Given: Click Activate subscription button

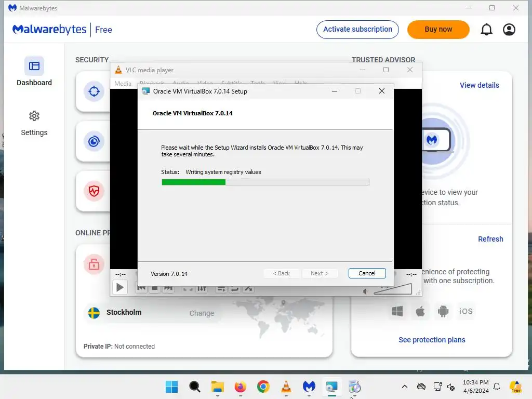Looking at the screenshot, I should pos(357,30).
